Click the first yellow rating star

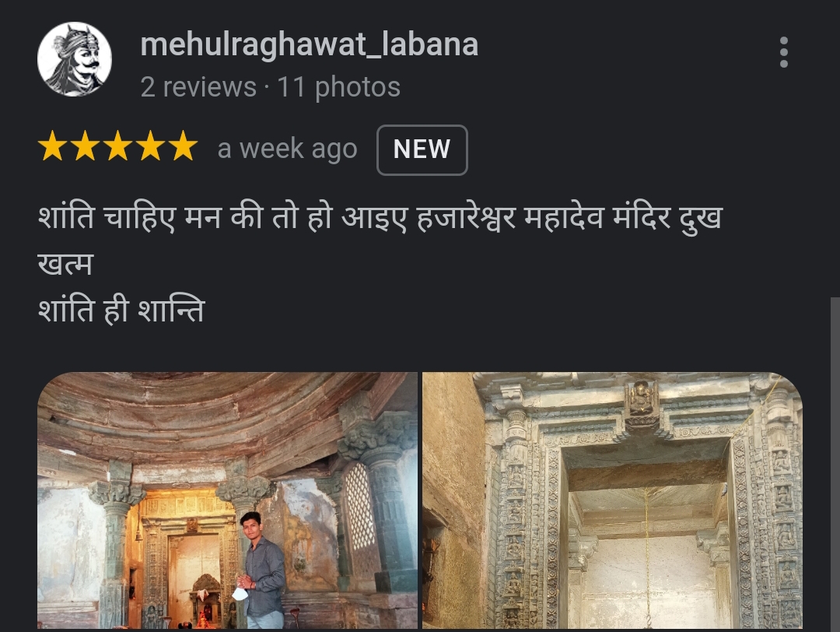pos(53,146)
